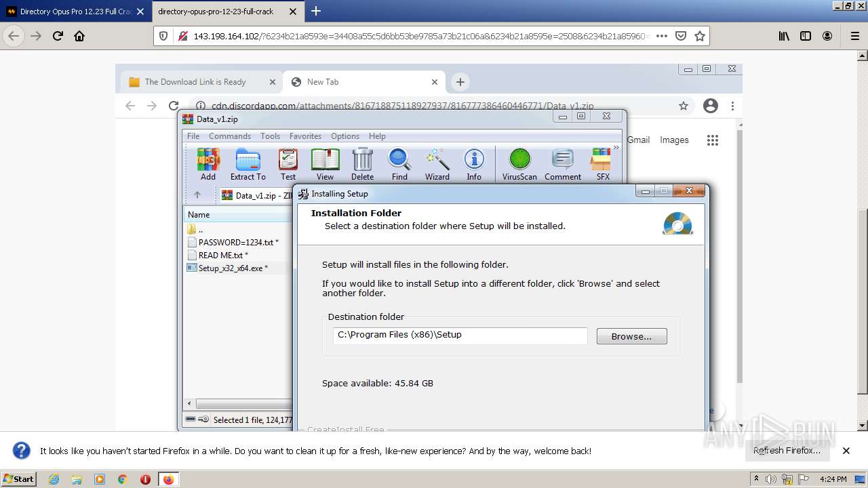This screenshot has width=868, height=488.
Task: Open the Find magnifier tool
Action: [x=399, y=165]
